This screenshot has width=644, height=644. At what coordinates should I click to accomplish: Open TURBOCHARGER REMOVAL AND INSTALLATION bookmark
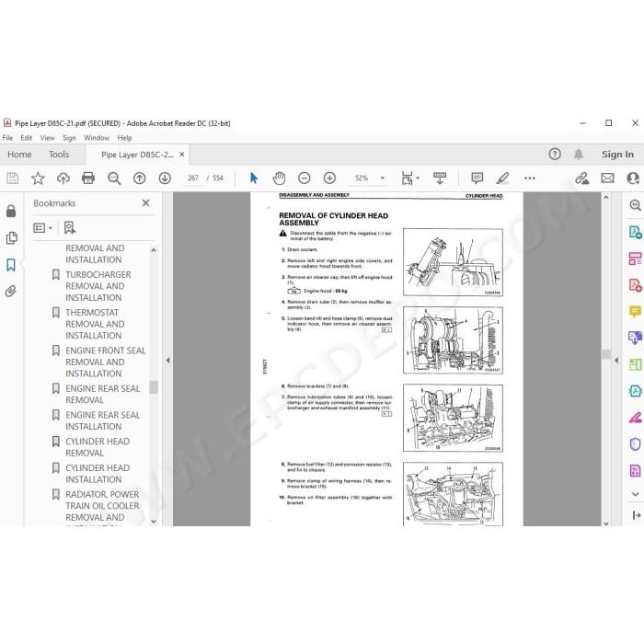pos(98,286)
